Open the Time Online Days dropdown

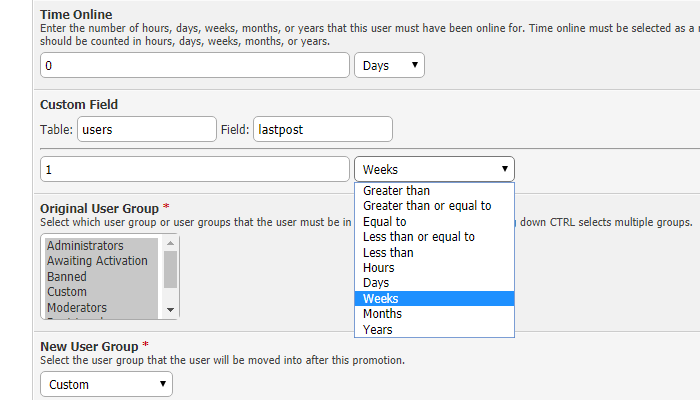[x=389, y=65]
